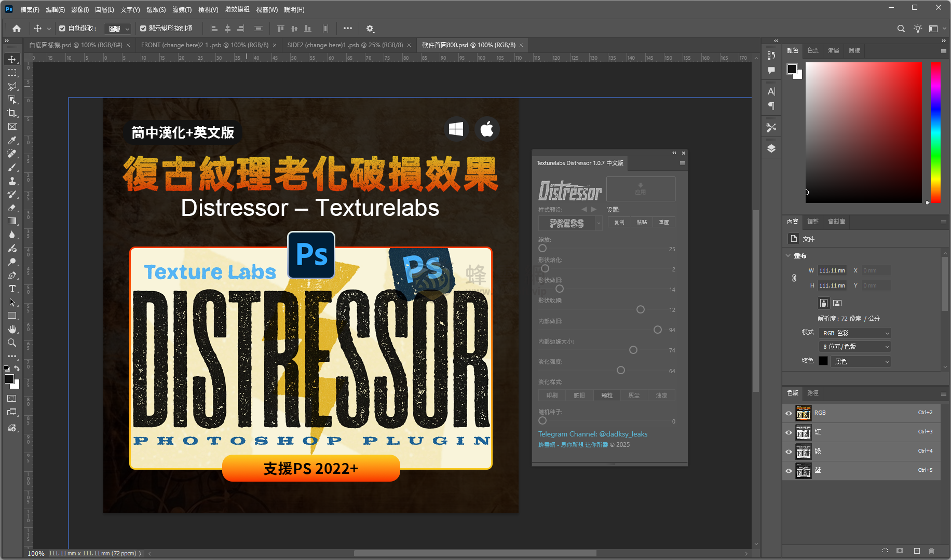Select the Crop tool

[x=12, y=113]
